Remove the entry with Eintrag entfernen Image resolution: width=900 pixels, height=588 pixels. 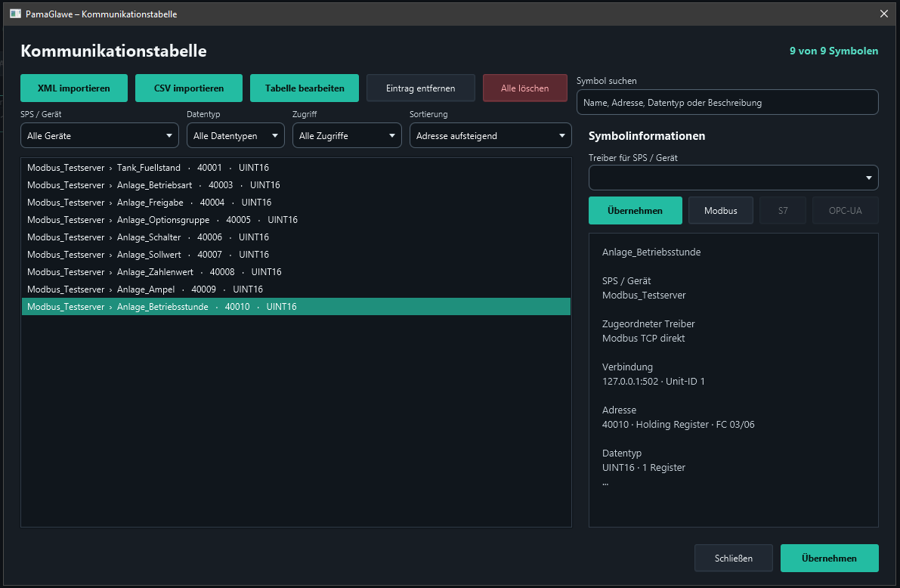421,88
